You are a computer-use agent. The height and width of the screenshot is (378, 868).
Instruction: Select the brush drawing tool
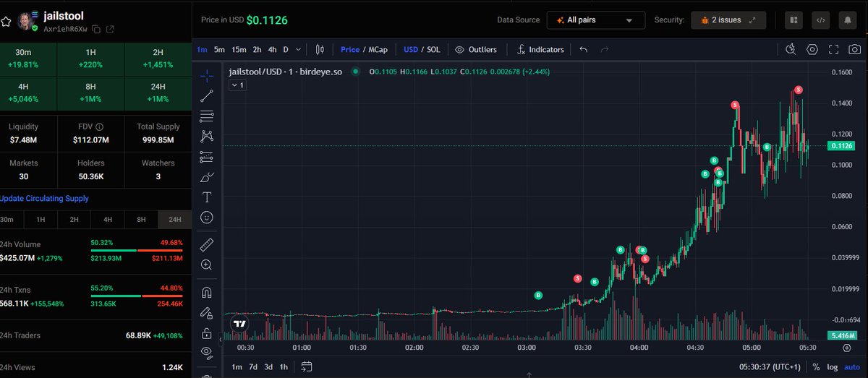click(207, 176)
